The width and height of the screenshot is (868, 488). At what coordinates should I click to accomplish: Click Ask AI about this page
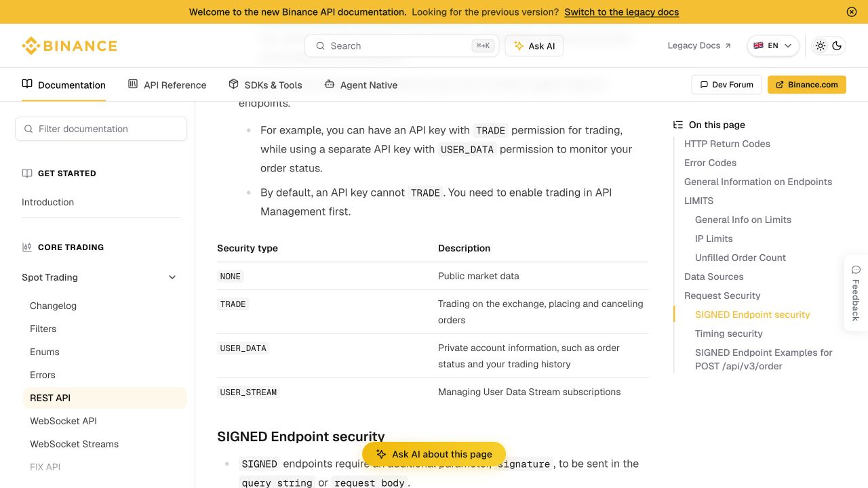point(434,454)
